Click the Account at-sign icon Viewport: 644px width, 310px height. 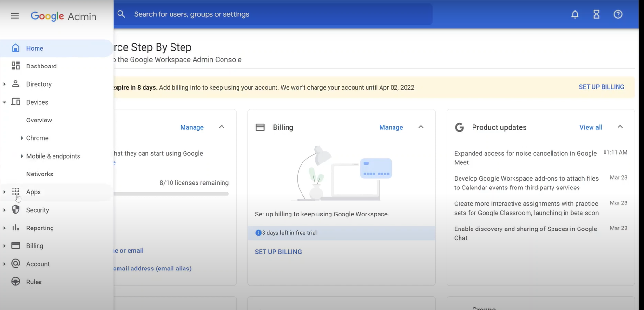15,263
